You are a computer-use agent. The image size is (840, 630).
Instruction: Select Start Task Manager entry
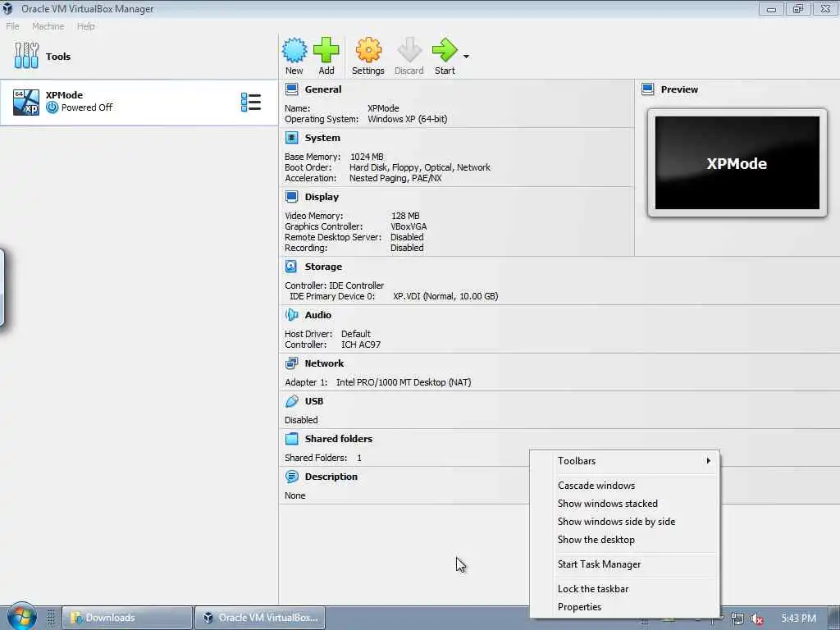coord(624,564)
